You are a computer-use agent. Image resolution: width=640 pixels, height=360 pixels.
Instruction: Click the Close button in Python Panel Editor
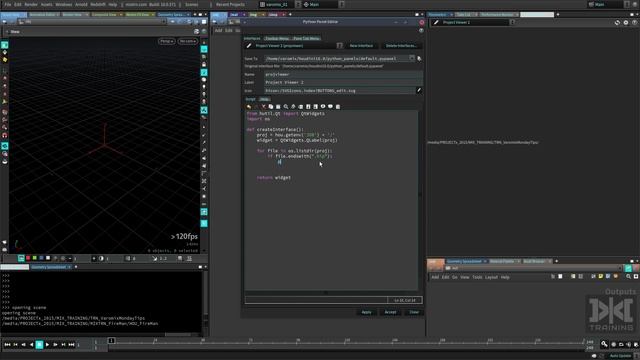tap(414, 312)
